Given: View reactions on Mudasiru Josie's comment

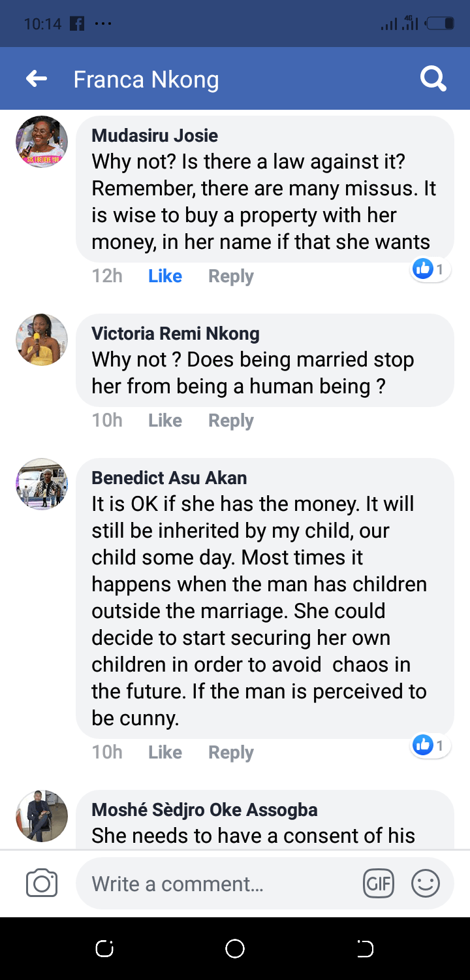Looking at the screenshot, I should tap(430, 269).
